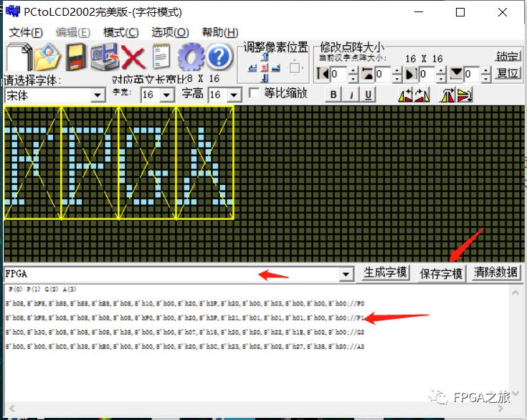
Task: Click the 保存字模 button
Action: (x=441, y=273)
